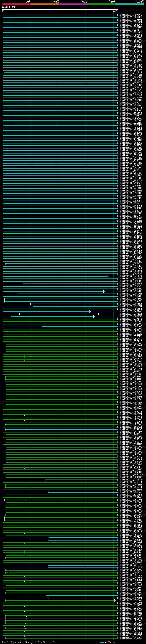The image size is (146, 644).
Task: Select label UniRef100_P29057
Action: tap(131, 98)
